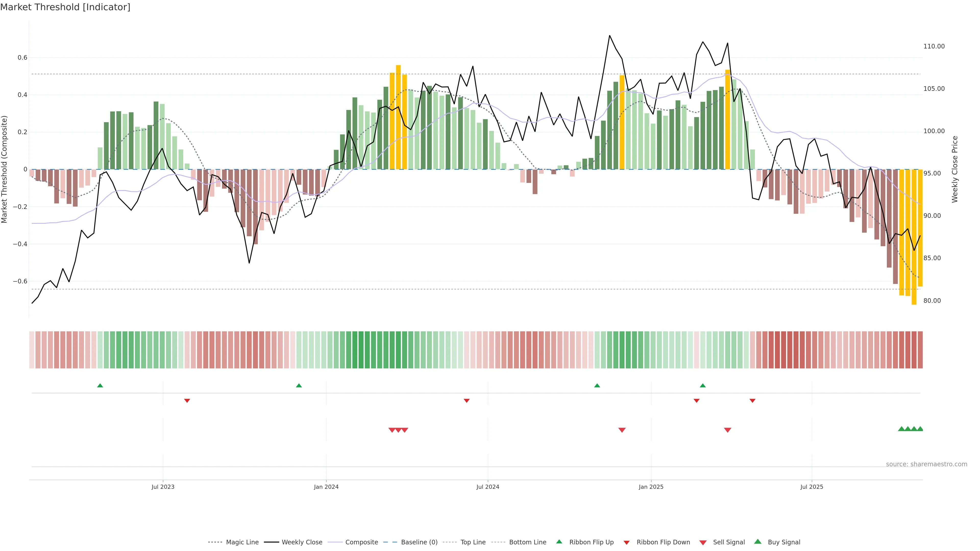Image resolution: width=980 pixels, height=551 pixels.
Task: Click the 110.00 label on the price axis
Action: (934, 46)
